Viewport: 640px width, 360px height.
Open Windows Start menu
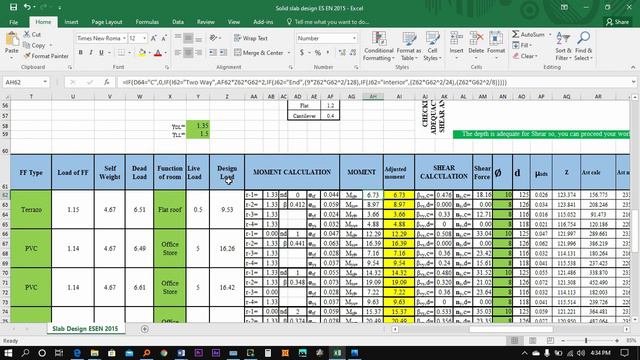[8, 353]
